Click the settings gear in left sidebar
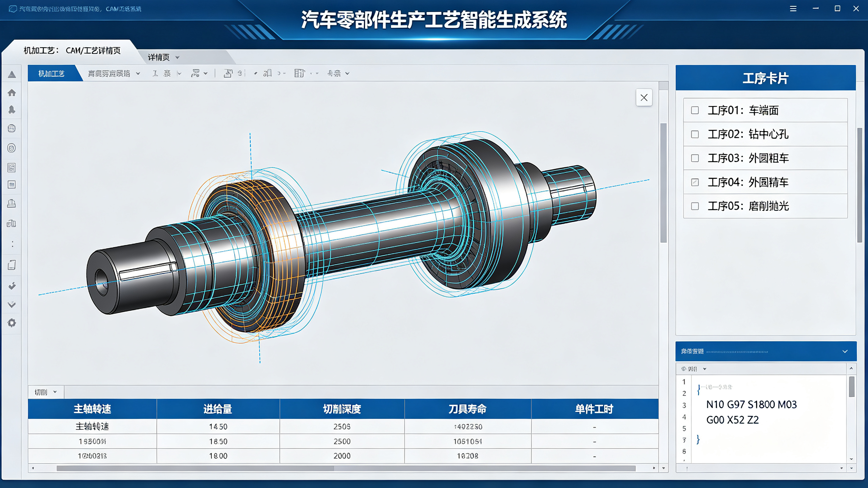Screen dimensions: 868x488 [x=12, y=323]
